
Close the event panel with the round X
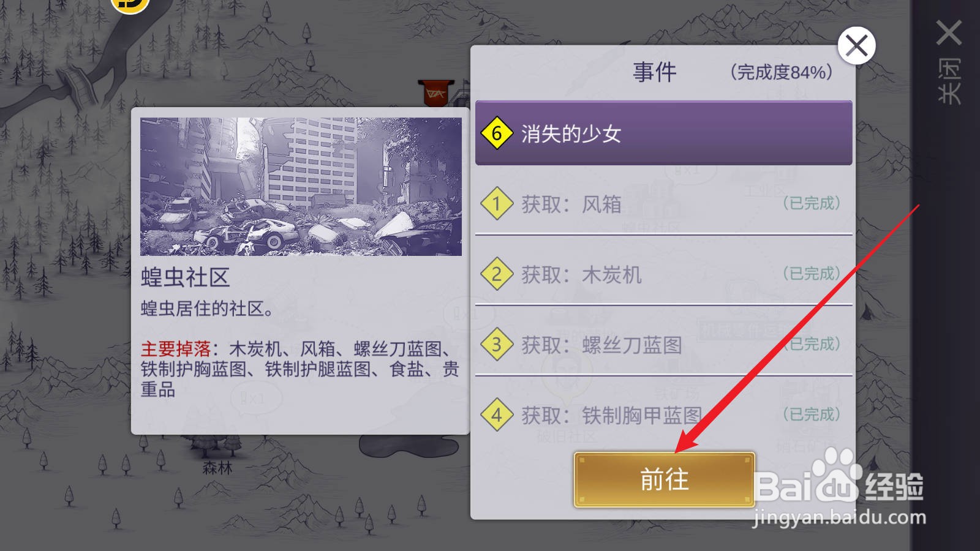[x=856, y=45]
